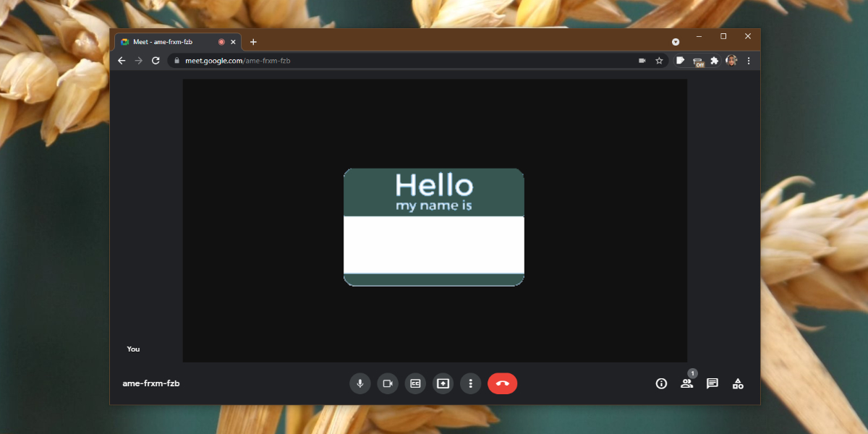
Task: Close the Meet browser tab
Action: coord(233,42)
